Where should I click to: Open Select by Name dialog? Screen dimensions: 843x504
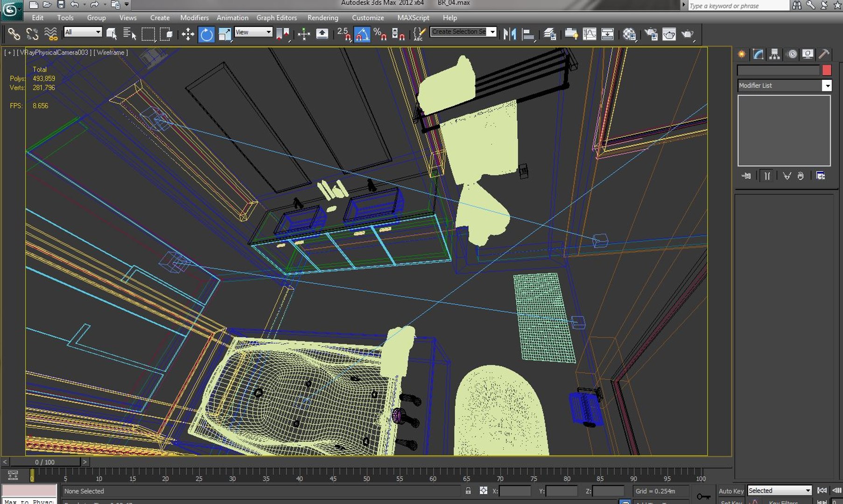(129, 34)
